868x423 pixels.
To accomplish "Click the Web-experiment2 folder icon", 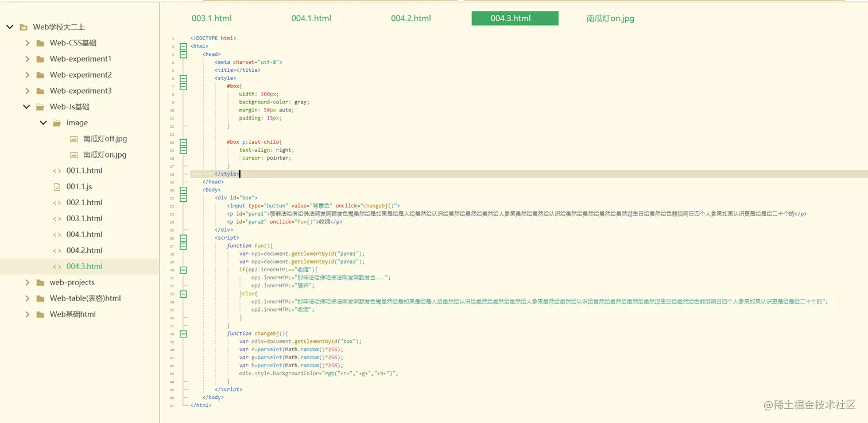I will (x=40, y=75).
